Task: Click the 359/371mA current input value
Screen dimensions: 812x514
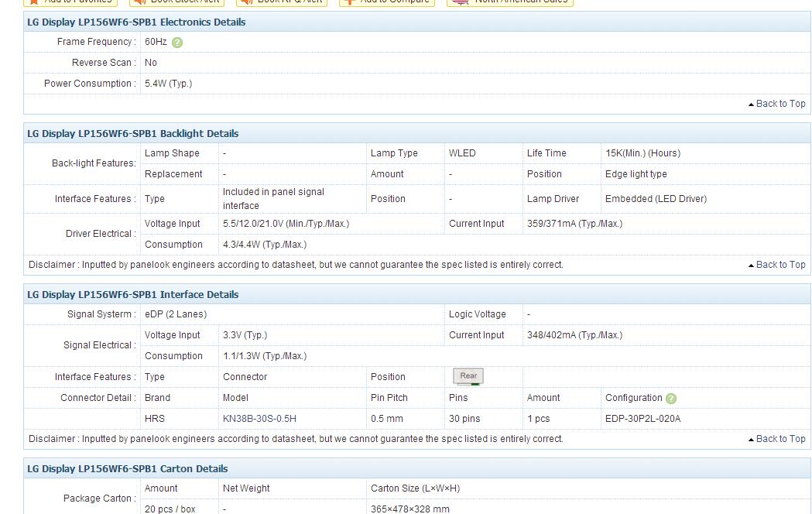Action: pos(575,224)
